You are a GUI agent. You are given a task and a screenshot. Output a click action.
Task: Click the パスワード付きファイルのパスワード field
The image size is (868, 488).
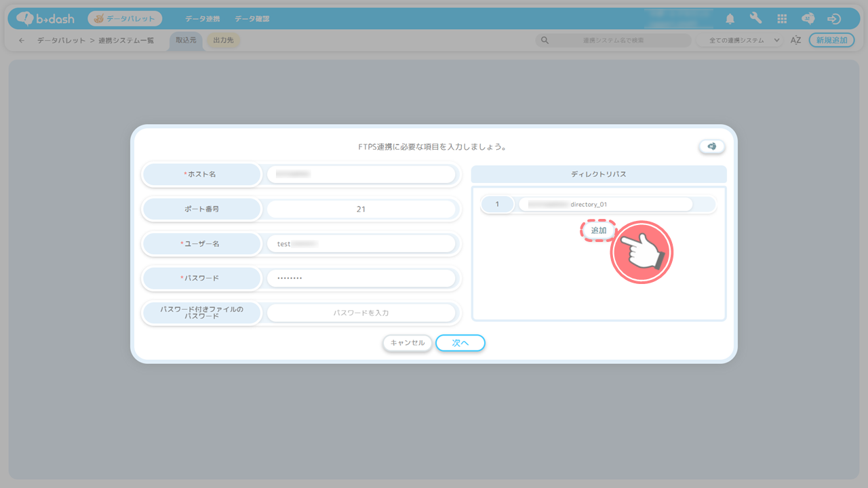click(x=361, y=313)
